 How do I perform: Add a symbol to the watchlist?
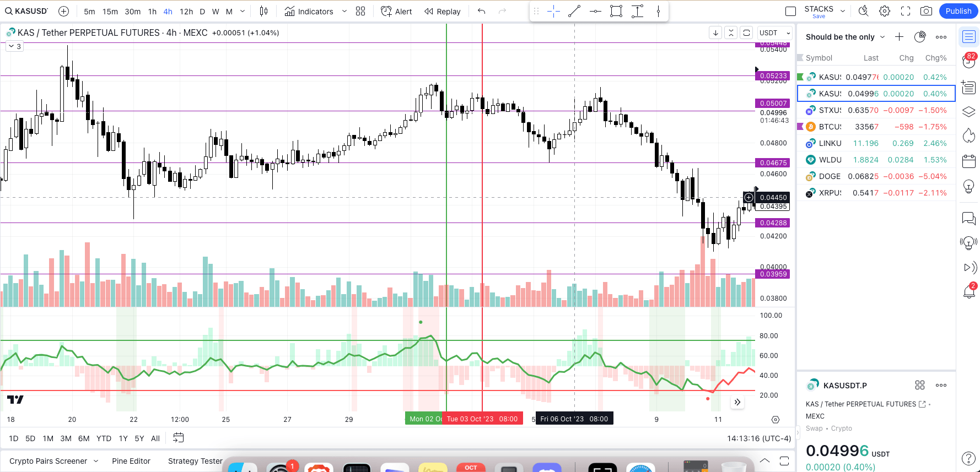899,37
